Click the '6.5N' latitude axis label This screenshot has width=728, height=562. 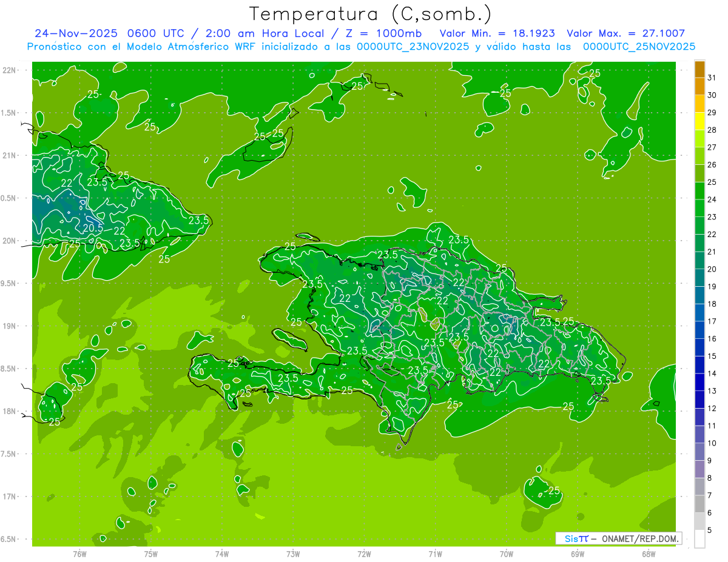coord(9,539)
